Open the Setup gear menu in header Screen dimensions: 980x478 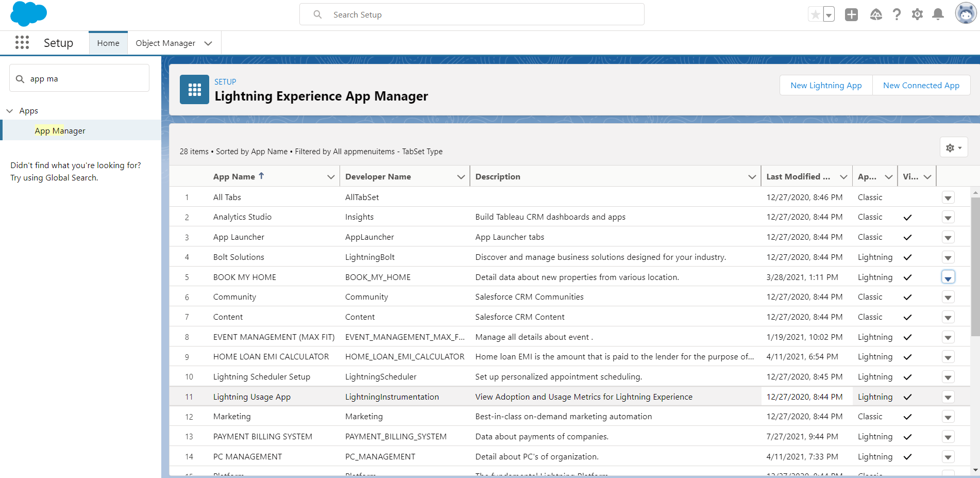(917, 14)
